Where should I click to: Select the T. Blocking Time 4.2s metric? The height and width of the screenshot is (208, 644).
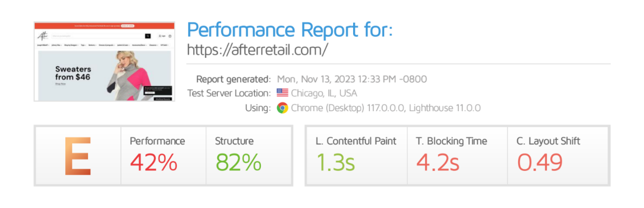click(457, 155)
